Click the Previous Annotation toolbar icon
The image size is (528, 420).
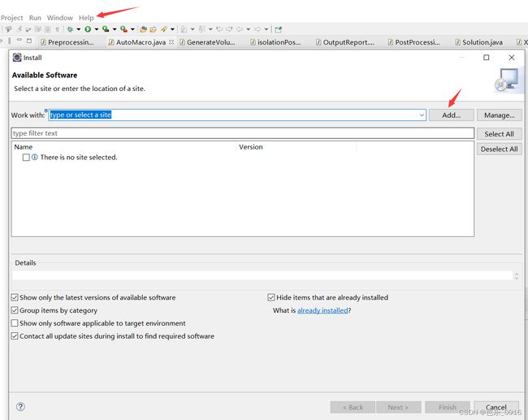(201, 29)
